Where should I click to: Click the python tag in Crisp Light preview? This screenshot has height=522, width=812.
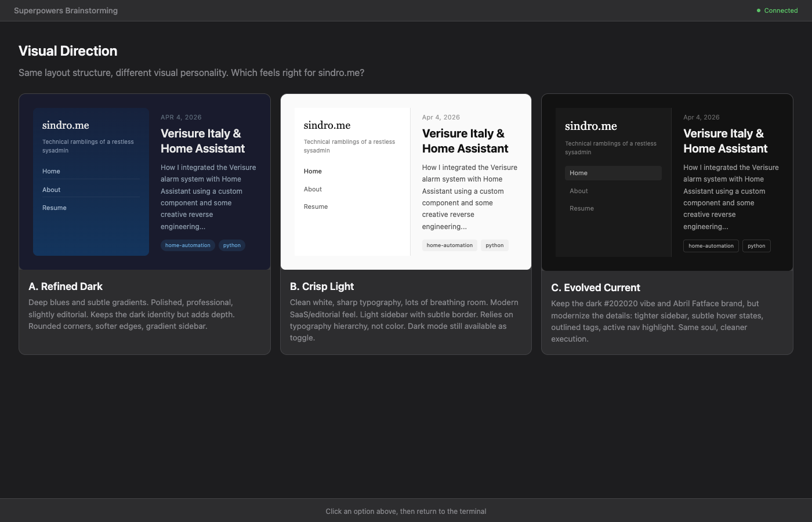[x=494, y=245]
